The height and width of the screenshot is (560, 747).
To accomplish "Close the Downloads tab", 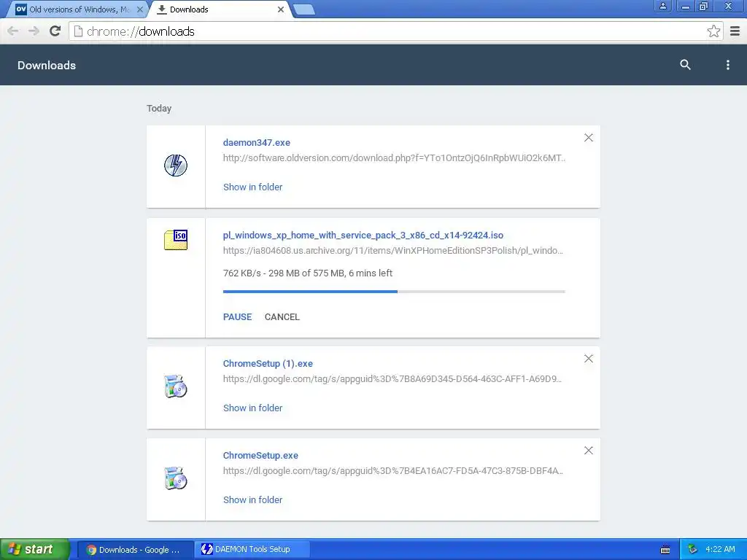I will point(281,9).
